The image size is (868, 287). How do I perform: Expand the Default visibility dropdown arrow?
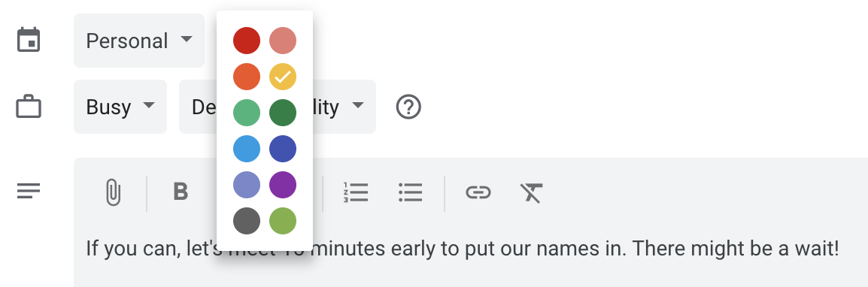[357, 105]
